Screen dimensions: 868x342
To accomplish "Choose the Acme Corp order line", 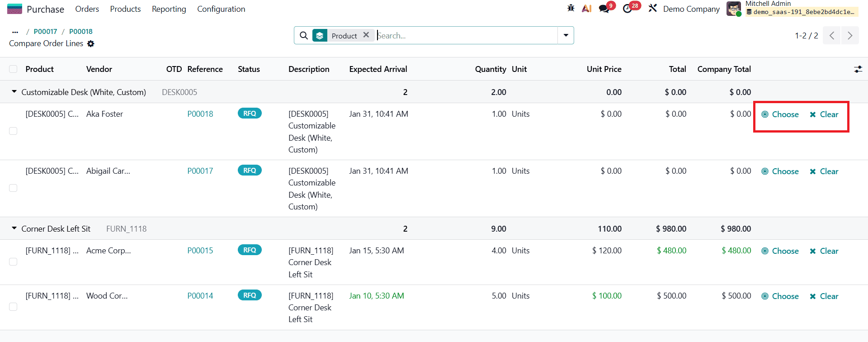I will pos(780,251).
